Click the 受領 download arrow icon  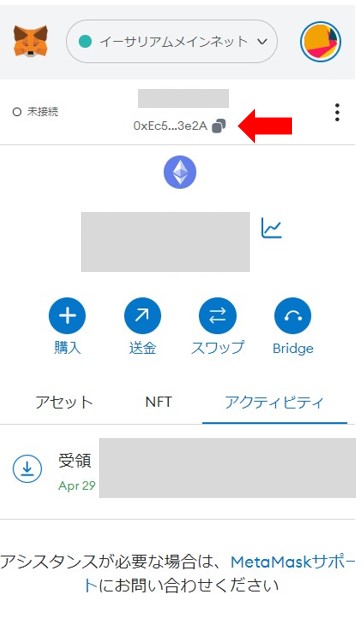point(27,468)
